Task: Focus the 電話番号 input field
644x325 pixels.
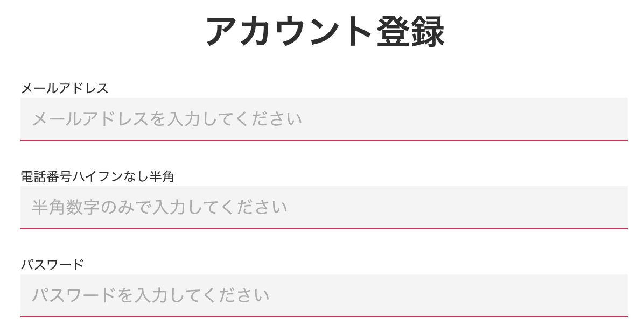Action: click(324, 207)
